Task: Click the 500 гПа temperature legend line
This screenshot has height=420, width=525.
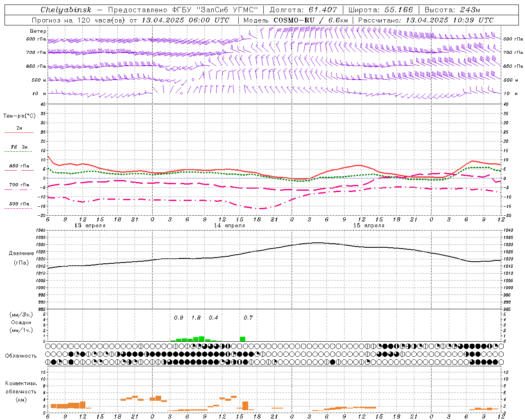Action: pyautogui.click(x=19, y=205)
